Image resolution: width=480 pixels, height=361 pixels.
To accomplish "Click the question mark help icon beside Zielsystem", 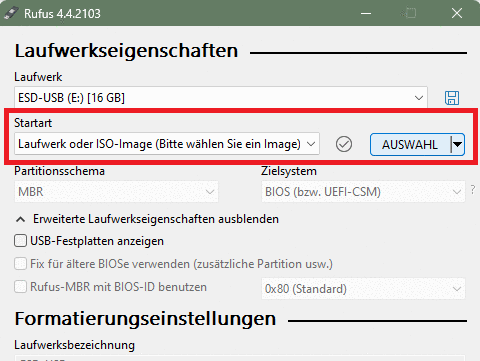I will click(x=473, y=190).
